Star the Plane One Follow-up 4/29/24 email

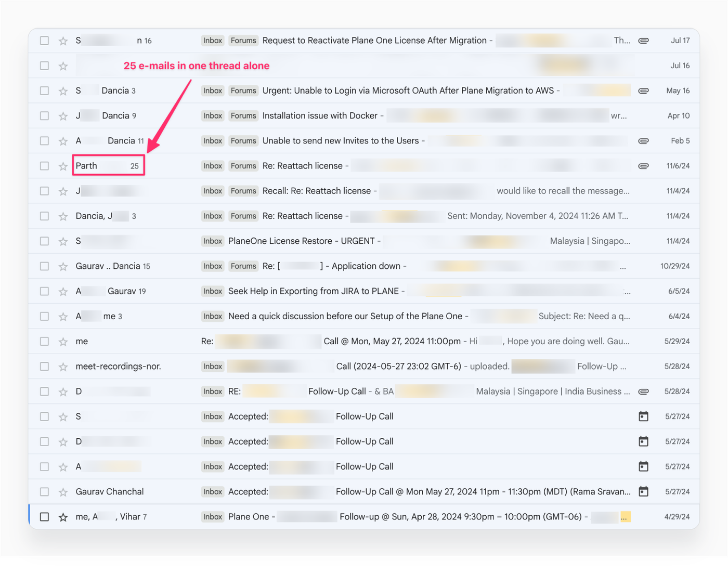tap(63, 517)
